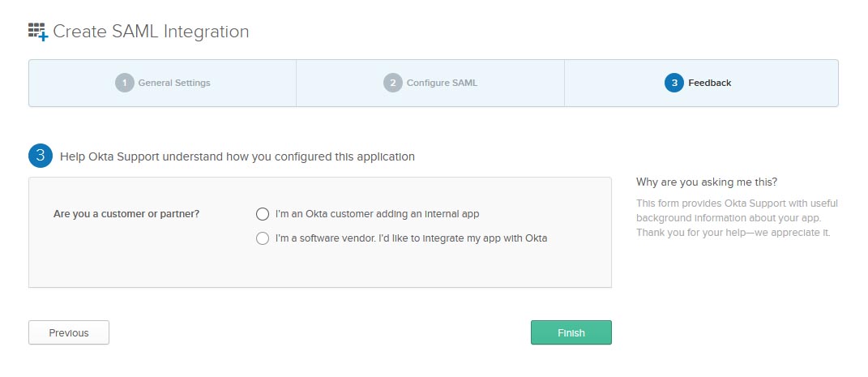Select the software vendor radio button
The height and width of the screenshot is (377, 868).
tap(262, 238)
